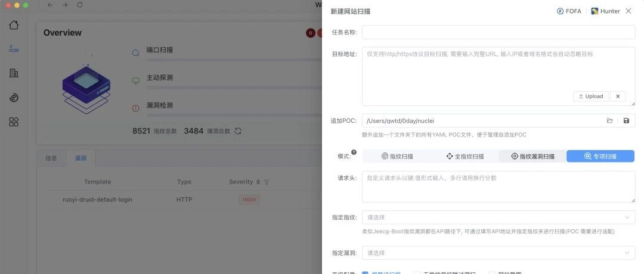This screenshot has width=644, height=274.
Task: Click the Type column header
Action: pos(184,182)
